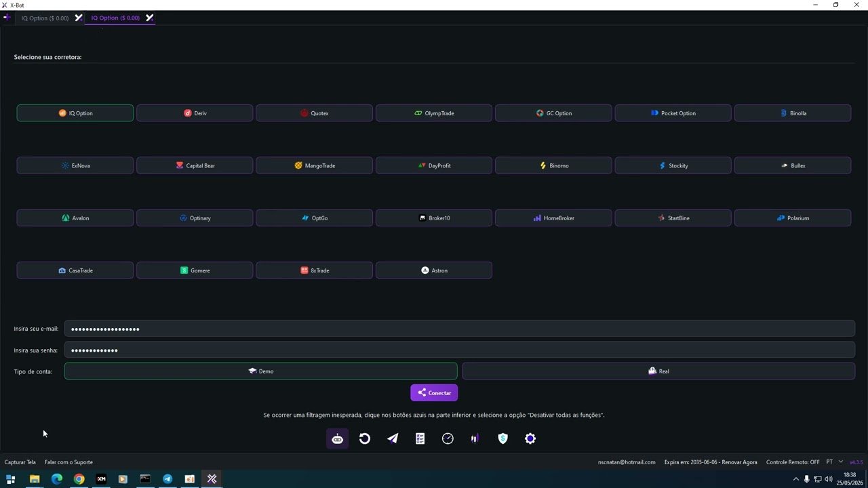The width and height of the screenshot is (868, 488).
Task: Select CasaTrade as broker
Action: 75,270
